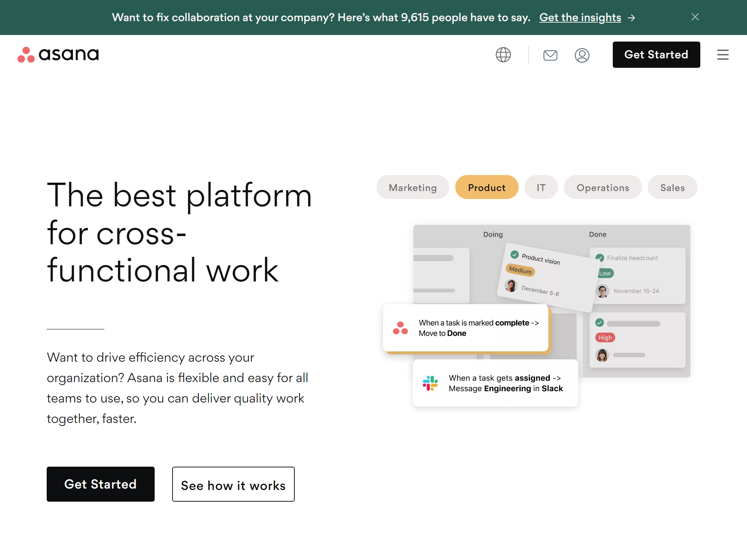The width and height of the screenshot is (747, 560).
Task: Open the language globe selector
Action: 503,55
